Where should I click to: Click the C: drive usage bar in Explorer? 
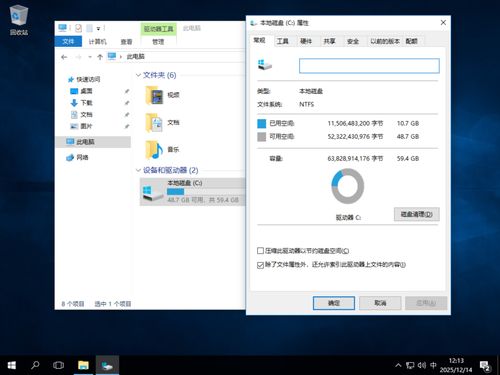tap(205, 192)
